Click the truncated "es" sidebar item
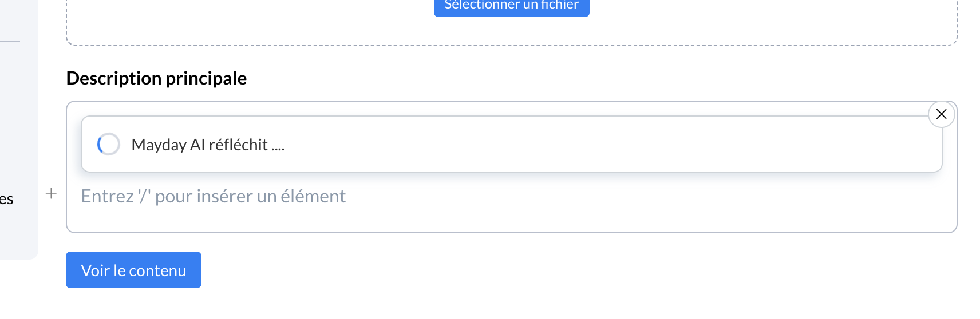Image resolution: width=980 pixels, height=319 pixels. [x=7, y=200]
